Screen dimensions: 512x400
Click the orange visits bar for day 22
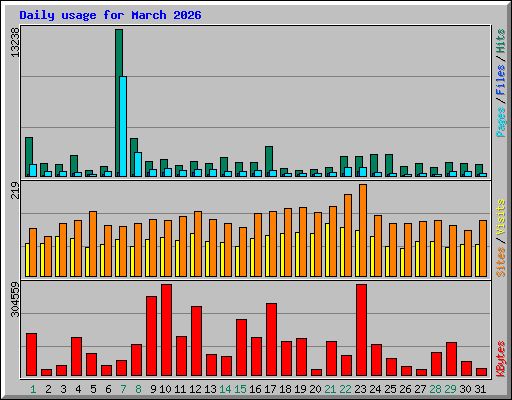348,235
